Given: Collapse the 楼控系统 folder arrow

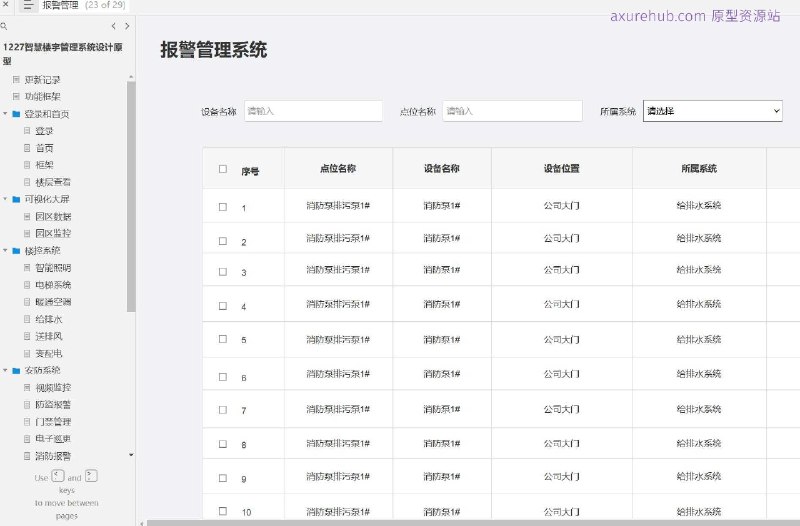Looking at the screenshot, I should pos(5,250).
